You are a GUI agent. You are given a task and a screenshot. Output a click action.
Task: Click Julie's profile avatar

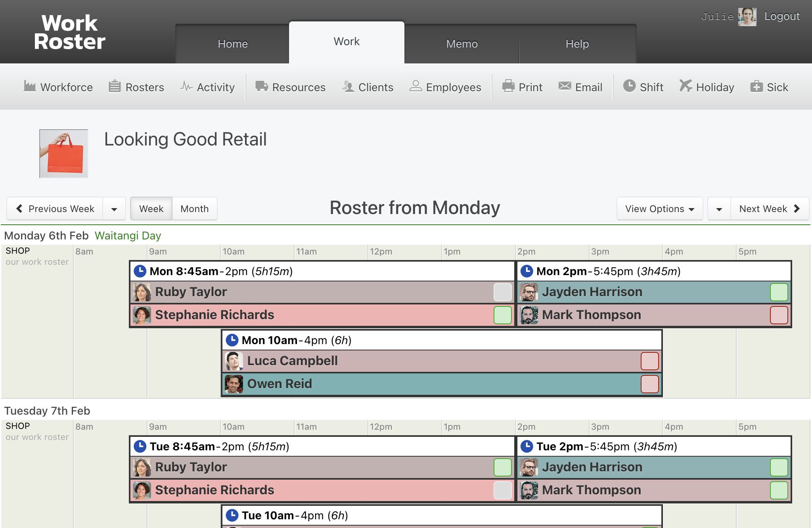click(747, 17)
